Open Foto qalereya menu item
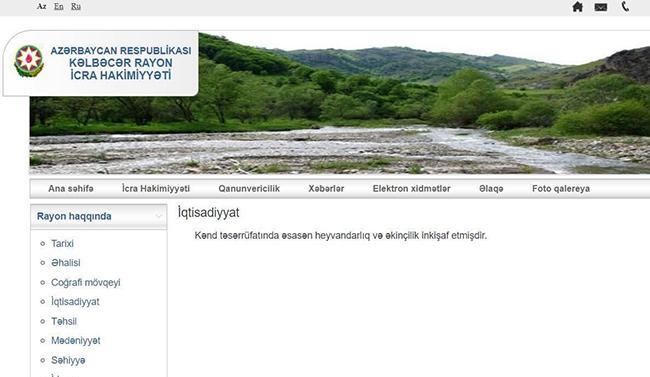The width and height of the screenshot is (650, 377). pyautogui.click(x=561, y=189)
